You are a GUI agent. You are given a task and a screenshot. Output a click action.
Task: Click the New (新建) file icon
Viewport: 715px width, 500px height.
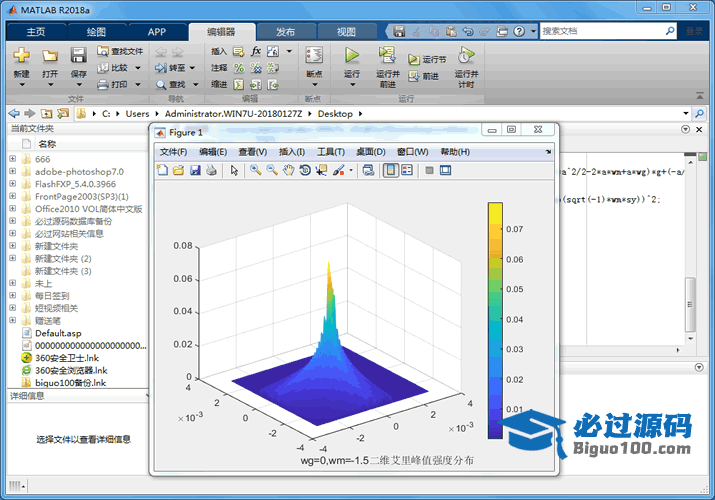21,56
